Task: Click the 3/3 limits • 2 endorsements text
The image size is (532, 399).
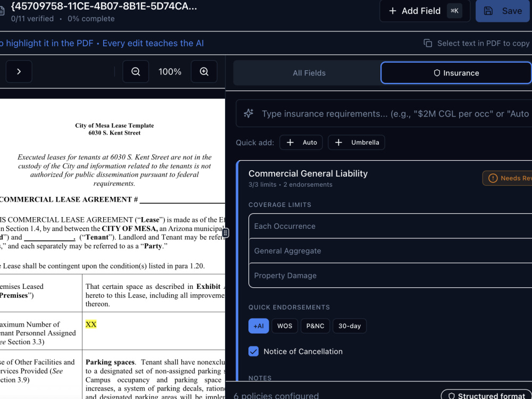Action: click(290, 185)
